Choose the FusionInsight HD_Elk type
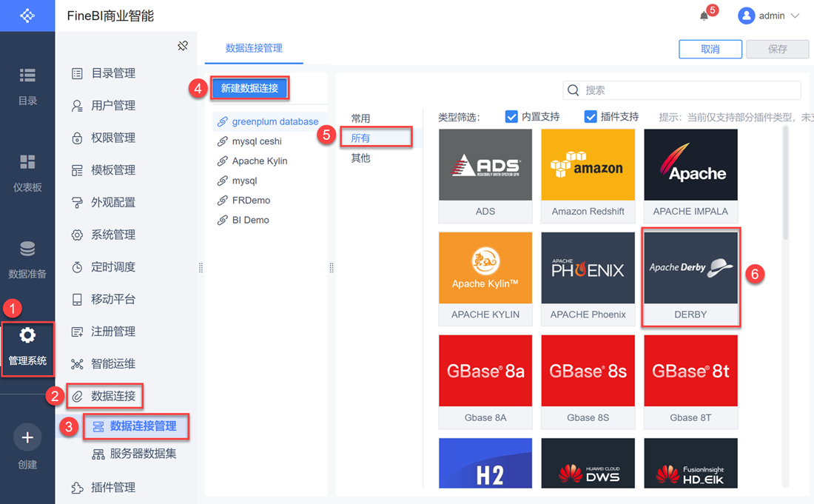Screen dimensions: 814x504 click(690, 463)
